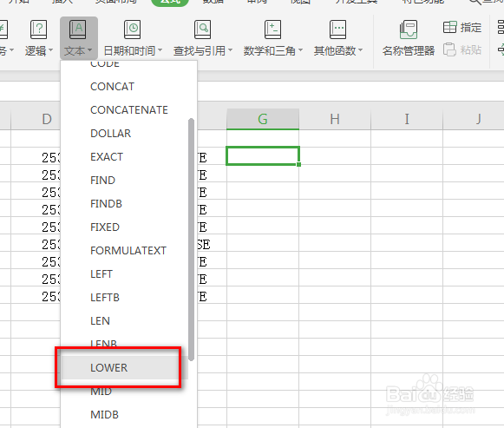Expand the 日期和时间 dropdown arrow

tap(160, 50)
